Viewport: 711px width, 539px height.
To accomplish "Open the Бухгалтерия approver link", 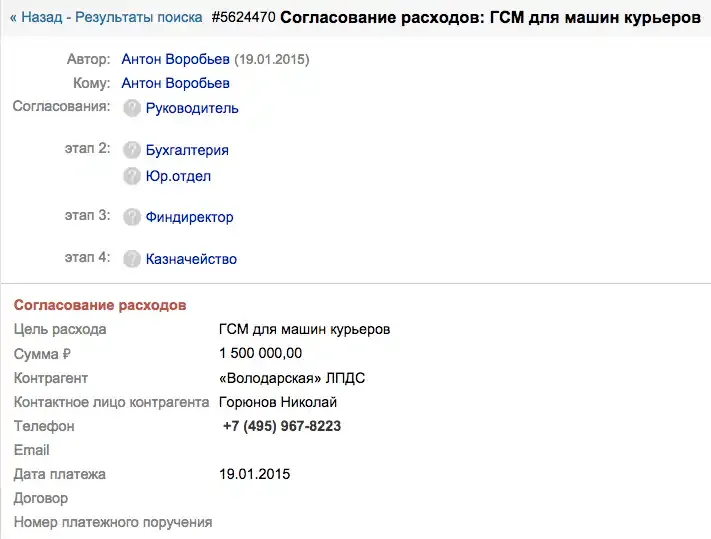I will click(x=187, y=150).
